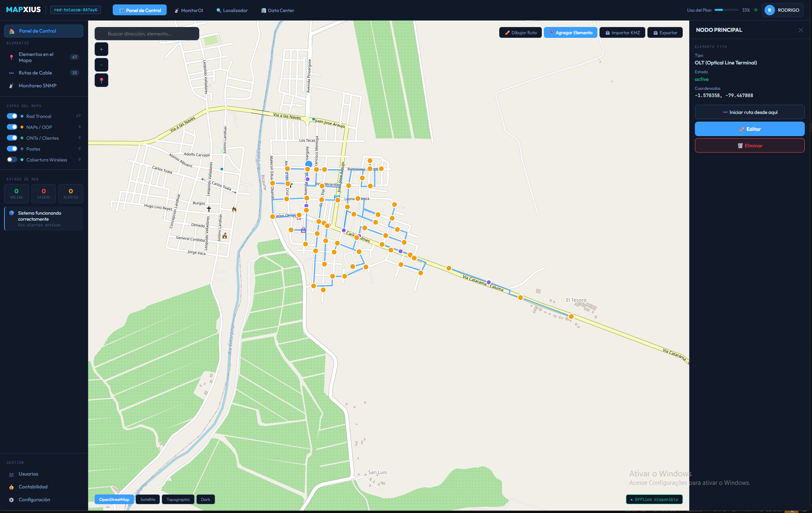Open Elementos en el Mapa
This screenshot has height=513, width=812.
(x=37, y=57)
